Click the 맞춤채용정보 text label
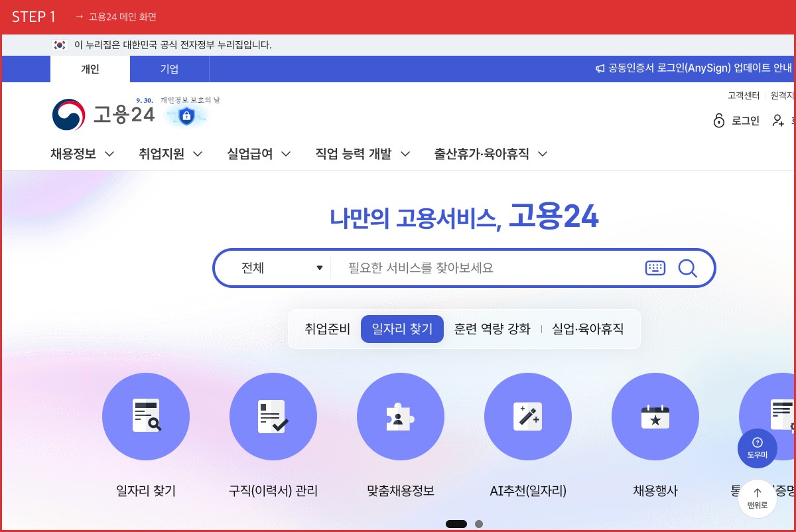 (401, 492)
